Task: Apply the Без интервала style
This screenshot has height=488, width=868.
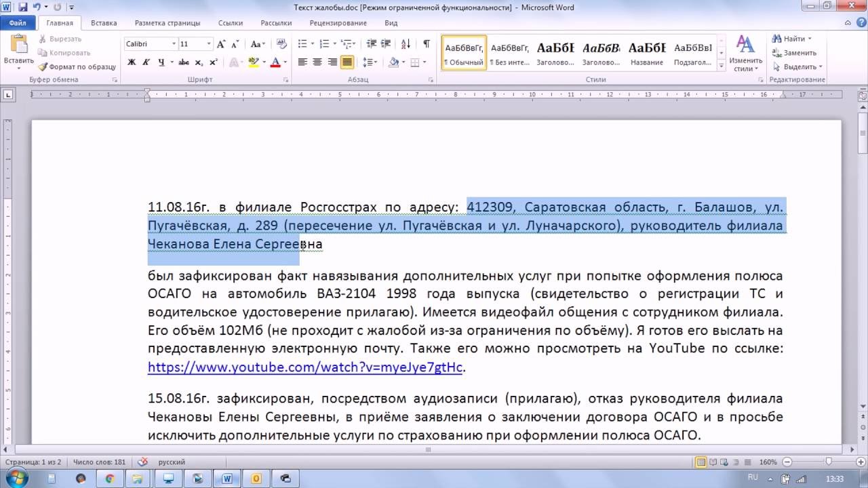Action: point(509,53)
